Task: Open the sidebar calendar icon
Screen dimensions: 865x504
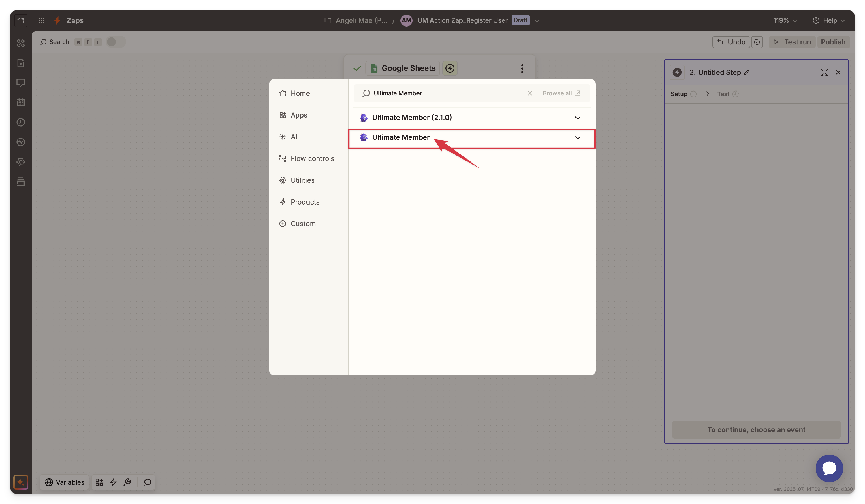Action: (20, 102)
